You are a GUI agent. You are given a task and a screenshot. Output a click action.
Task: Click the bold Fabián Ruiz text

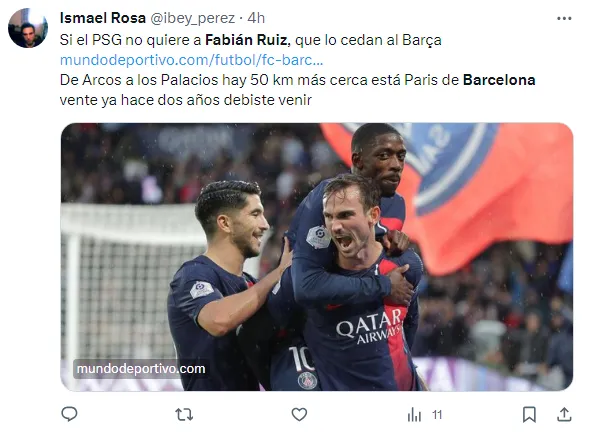(x=248, y=40)
